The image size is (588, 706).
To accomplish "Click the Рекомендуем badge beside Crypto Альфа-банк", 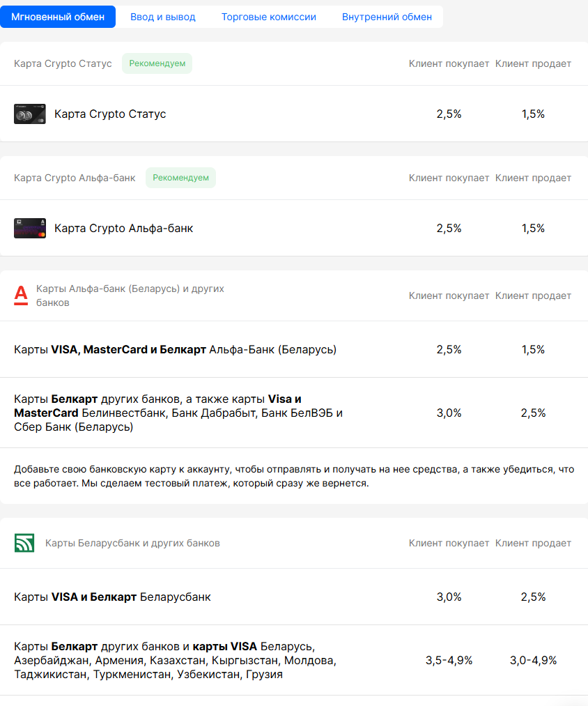I will [x=180, y=178].
